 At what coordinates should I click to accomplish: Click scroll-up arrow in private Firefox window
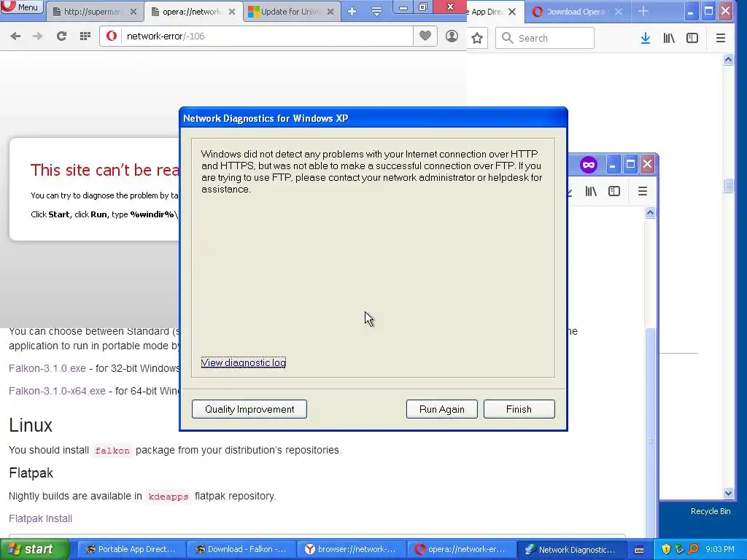click(650, 212)
